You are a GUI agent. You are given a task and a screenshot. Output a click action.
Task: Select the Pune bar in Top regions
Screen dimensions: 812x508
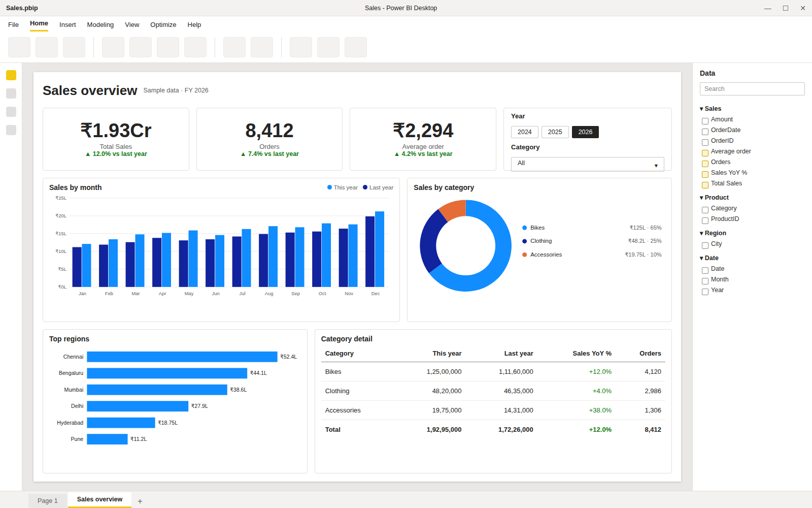tap(107, 439)
